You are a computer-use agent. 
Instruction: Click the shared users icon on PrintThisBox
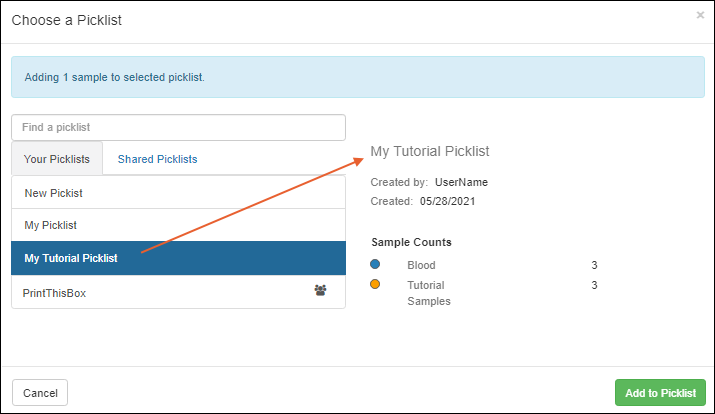(320, 291)
